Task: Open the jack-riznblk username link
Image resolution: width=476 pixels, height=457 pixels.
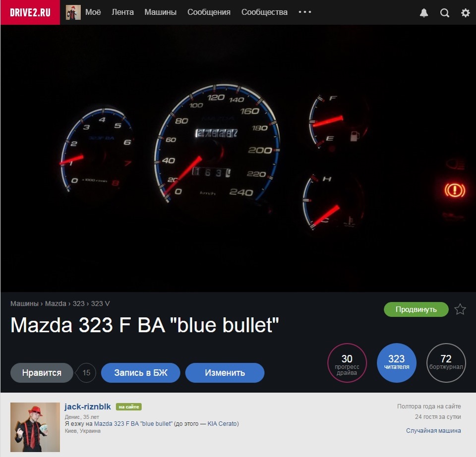Action: click(x=88, y=406)
